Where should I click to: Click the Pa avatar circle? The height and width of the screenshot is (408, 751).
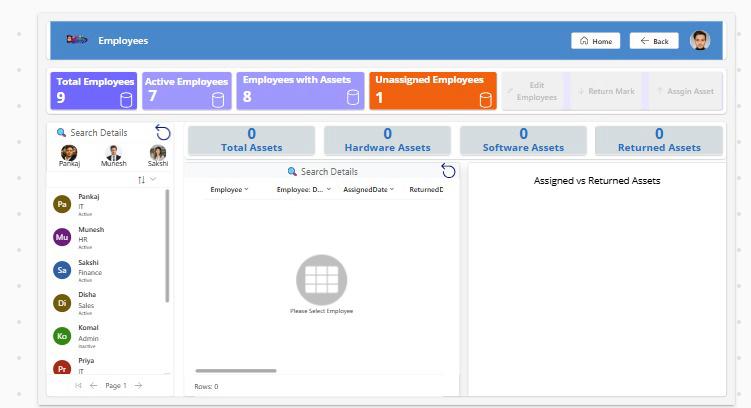(62, 204)
